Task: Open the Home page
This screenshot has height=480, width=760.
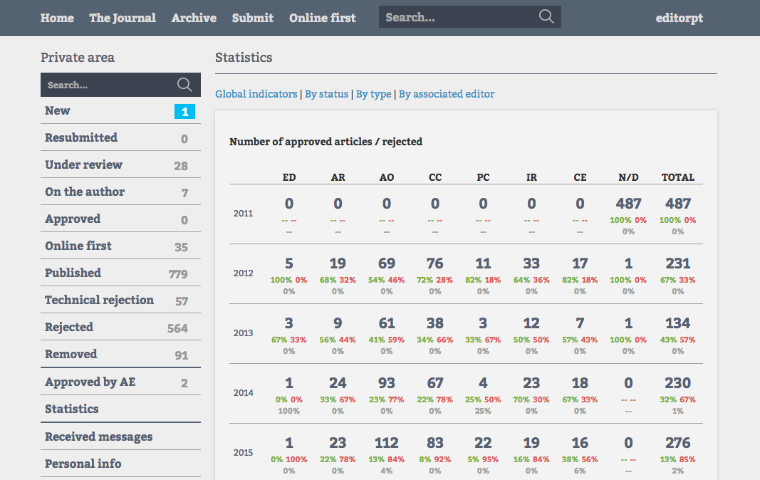Action: pyautogui.click(x=57, y=18)
